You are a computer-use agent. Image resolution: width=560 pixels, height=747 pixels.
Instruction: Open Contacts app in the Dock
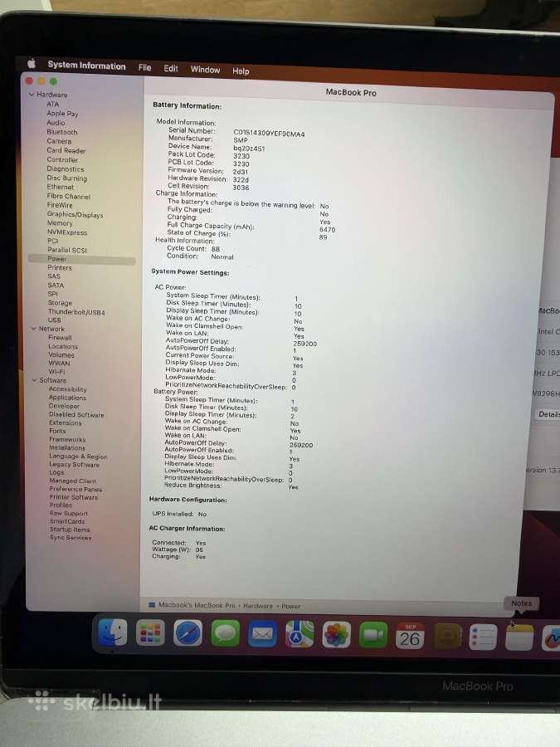447,637
